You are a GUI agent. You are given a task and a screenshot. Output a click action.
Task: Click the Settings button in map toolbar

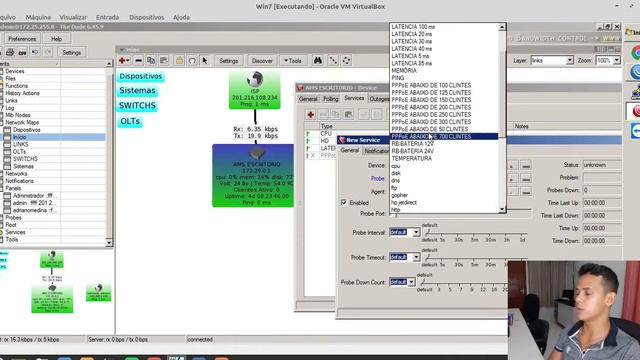pyautogui.click(x=229, y=61)
